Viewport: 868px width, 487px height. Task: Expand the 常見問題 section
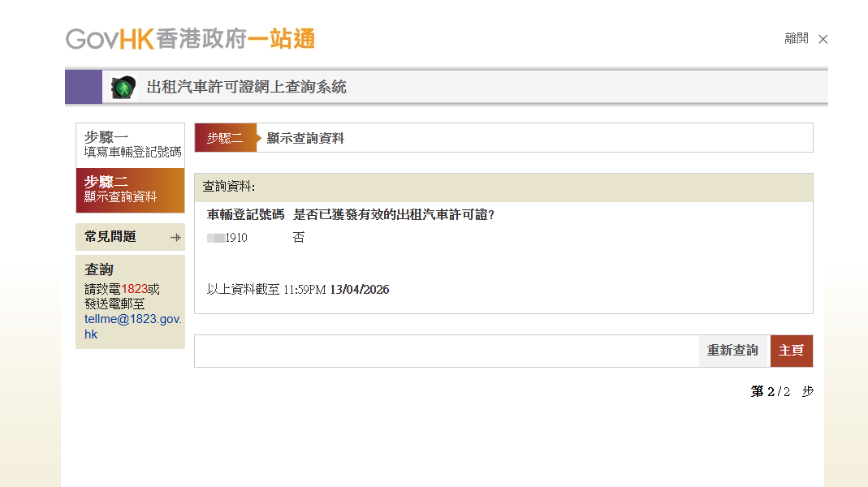(110, 237)
